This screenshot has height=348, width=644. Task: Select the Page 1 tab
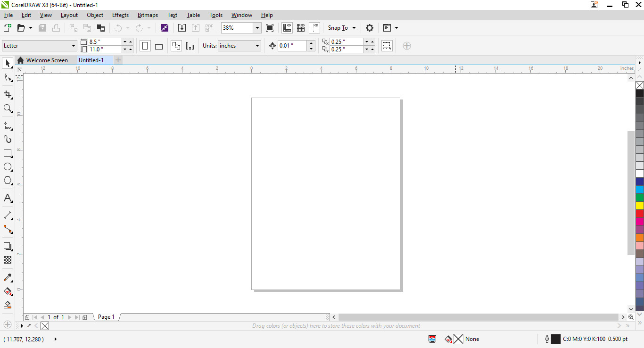pyautogui.click(x=106, y=317)
